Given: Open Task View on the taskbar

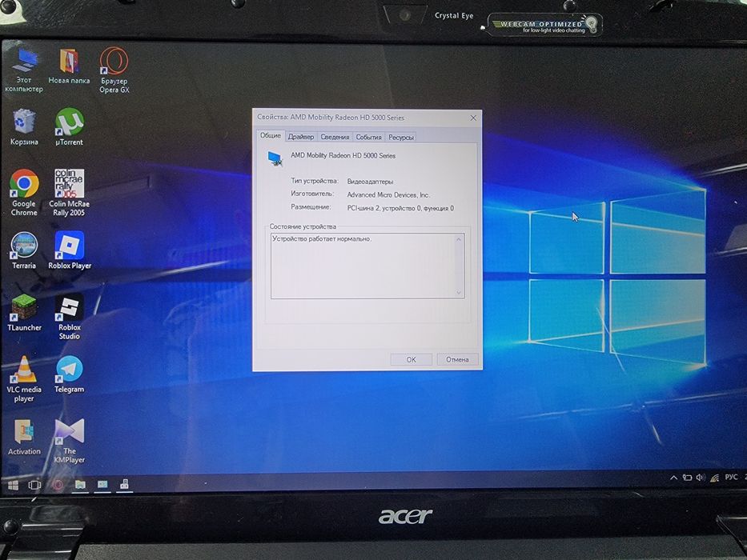Looking at the screenshot, I should (x=34, y=486).
